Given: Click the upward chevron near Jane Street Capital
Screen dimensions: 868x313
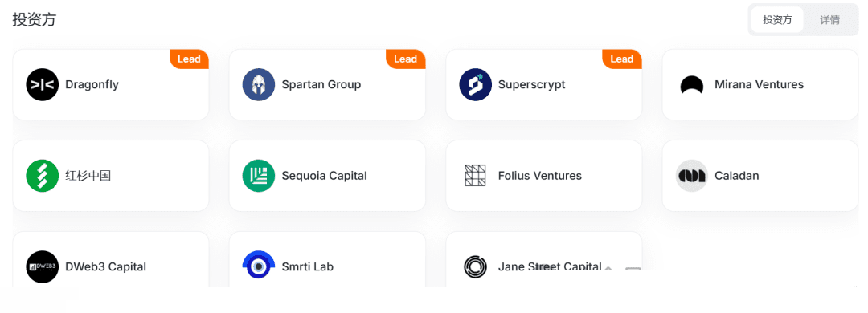Looking at the screenshot, I should point(608,268).
